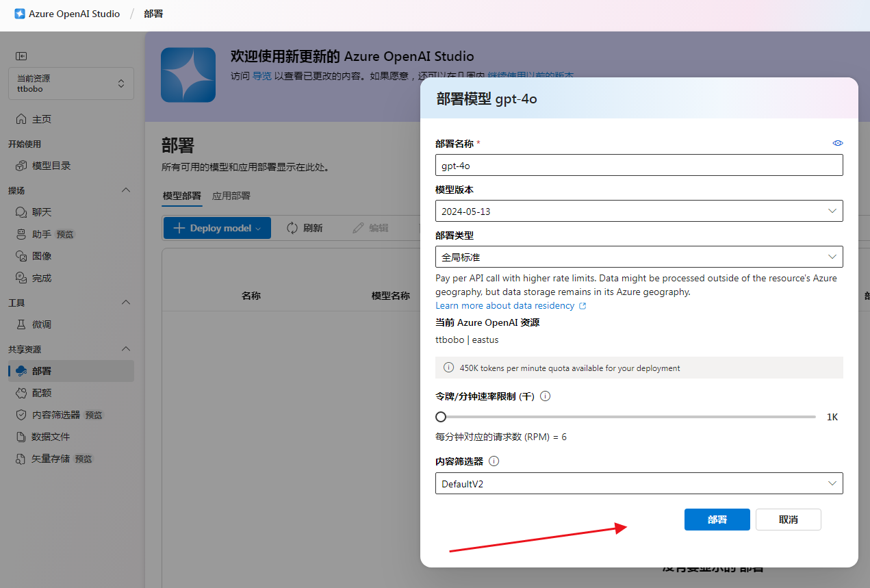Click the pencil icon for 编辑
The image size is (870, 588).
358,228
